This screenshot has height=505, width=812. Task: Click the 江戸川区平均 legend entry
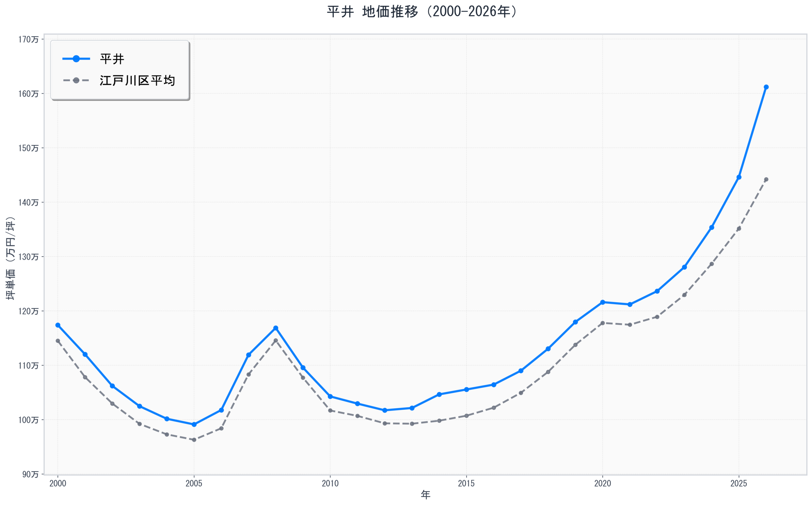(x=137, y=81)
